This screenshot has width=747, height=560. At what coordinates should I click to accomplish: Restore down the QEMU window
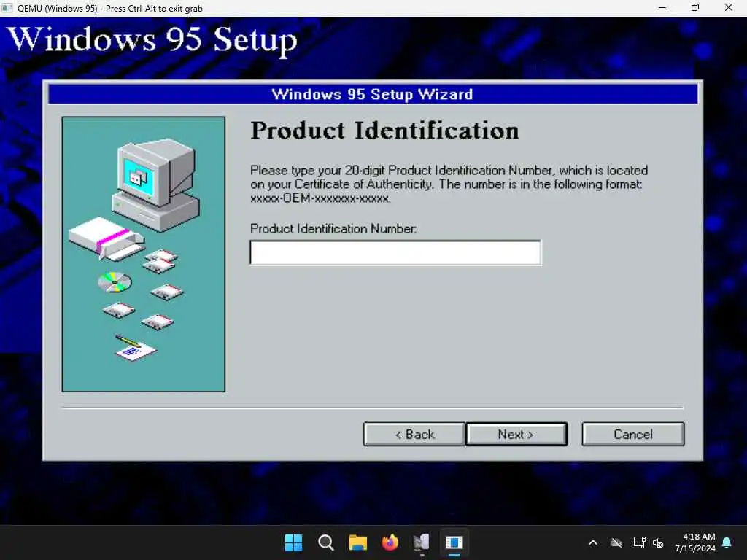[x=695, y=8]
